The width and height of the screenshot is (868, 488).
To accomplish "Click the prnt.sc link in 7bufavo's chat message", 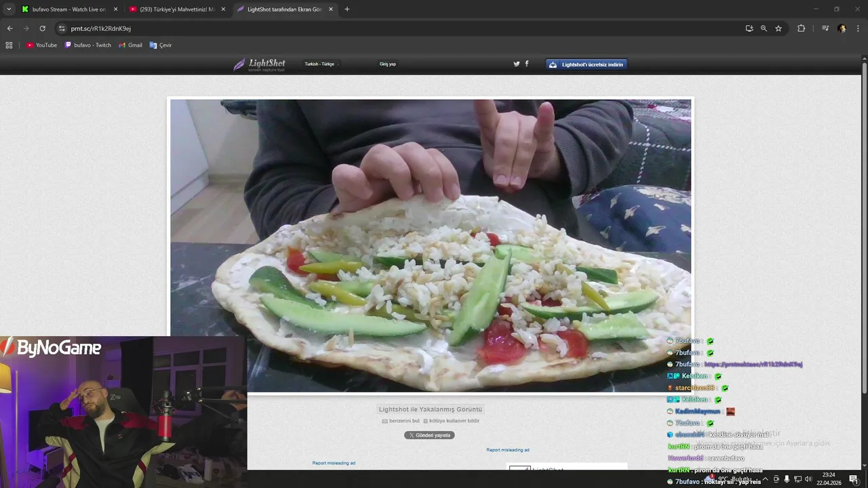I will pyautogui.click(x=753, y=364).
